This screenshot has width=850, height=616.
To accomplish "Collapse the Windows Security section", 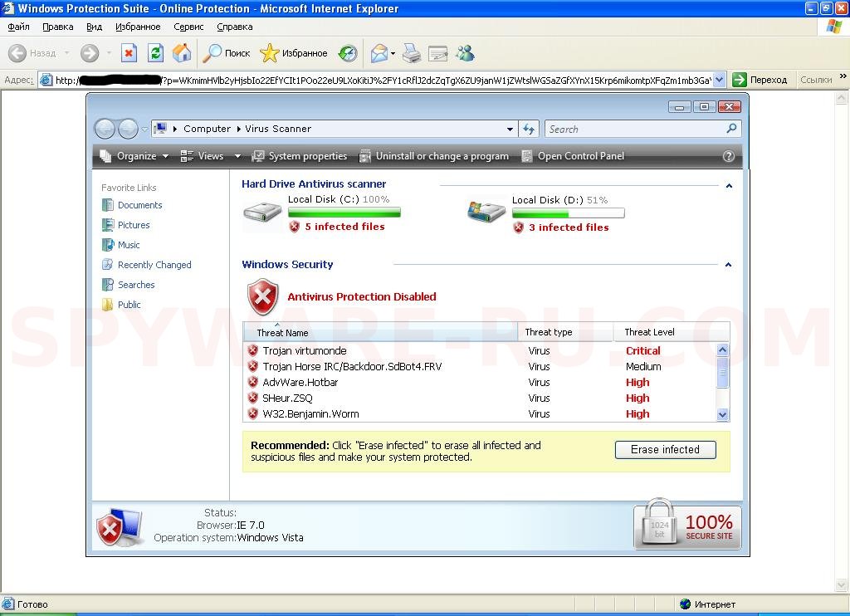I will tap(728, 265).
